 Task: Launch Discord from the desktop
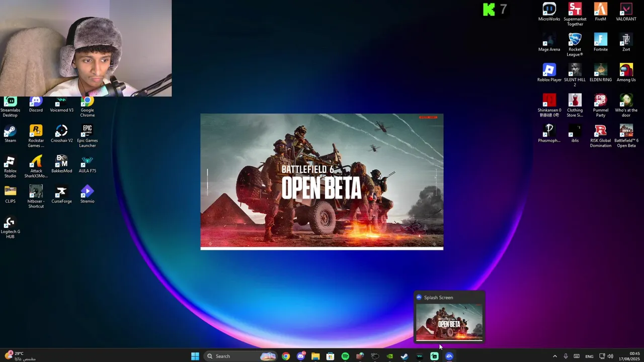pos(36,105)
